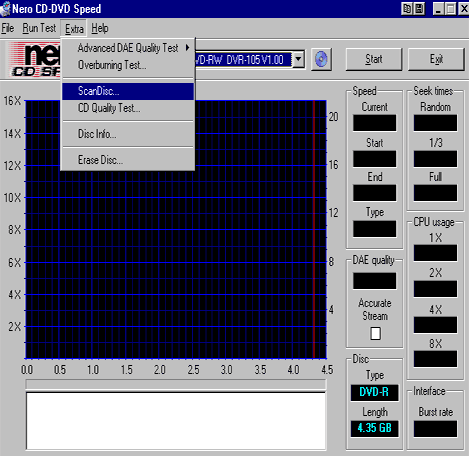Maximize the Nero CD-DVD Speed window
The image size is (469, 456).
click(x=451, y=9)
